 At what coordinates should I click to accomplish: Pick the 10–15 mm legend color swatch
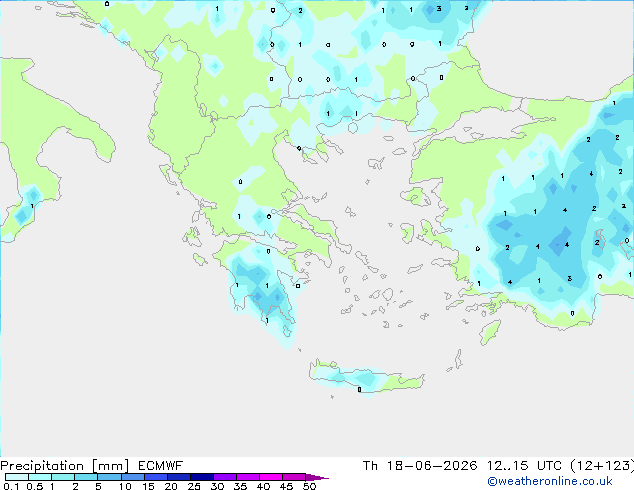[x=132, y=477]
